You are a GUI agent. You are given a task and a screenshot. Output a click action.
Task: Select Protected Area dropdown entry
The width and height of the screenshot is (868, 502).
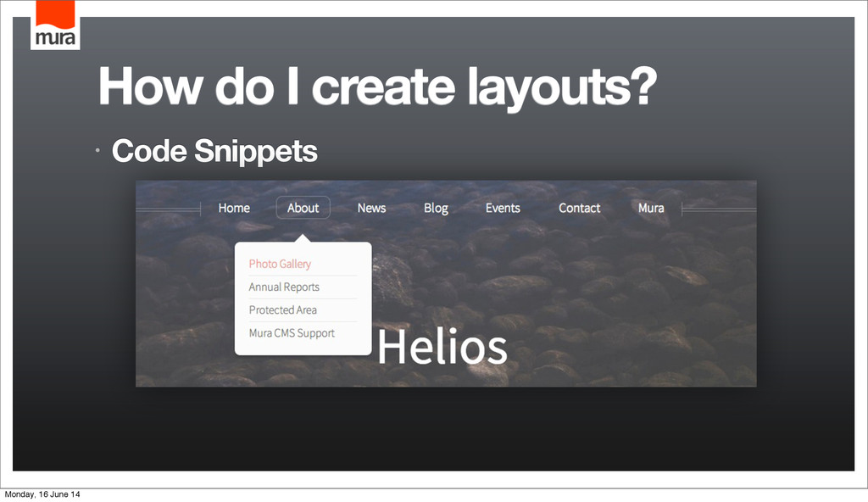pyautogui.click(x=282, y=310)
